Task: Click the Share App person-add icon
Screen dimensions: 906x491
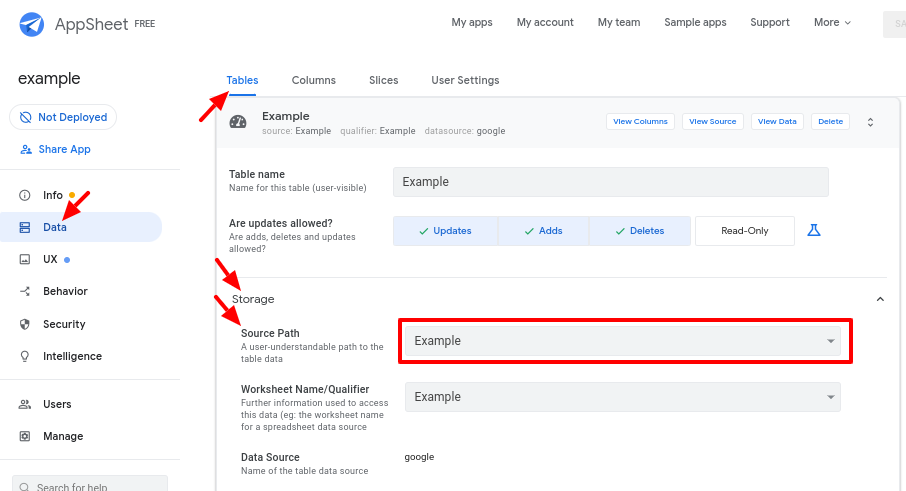Action: 26,150
